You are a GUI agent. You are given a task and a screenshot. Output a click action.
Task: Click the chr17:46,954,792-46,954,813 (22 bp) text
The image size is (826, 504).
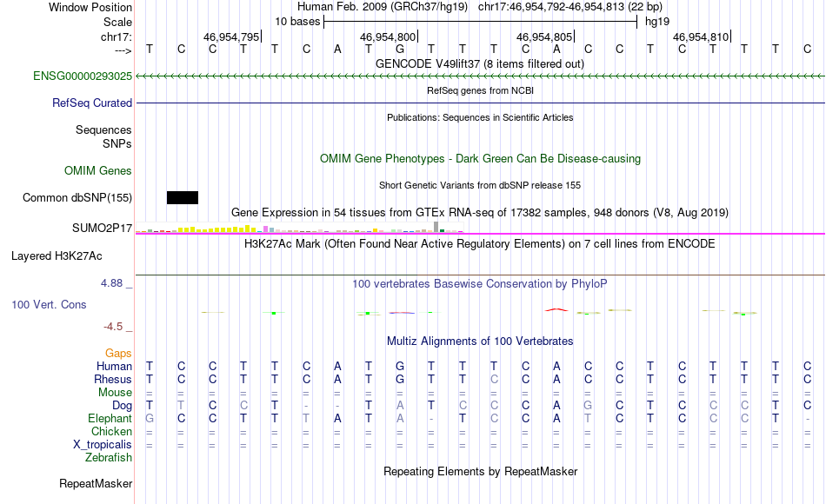pos(570,7)
